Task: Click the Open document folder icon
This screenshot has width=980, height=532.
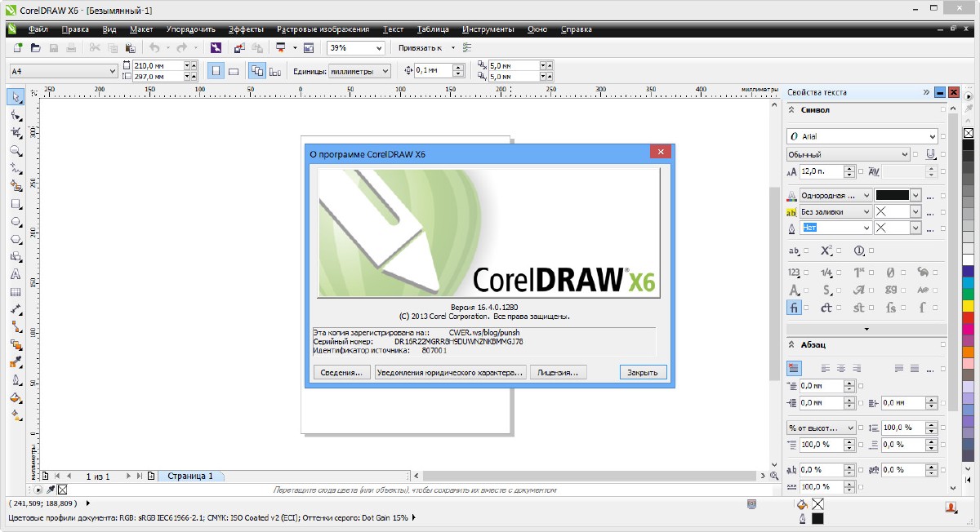Action: (x=35, y=48)
